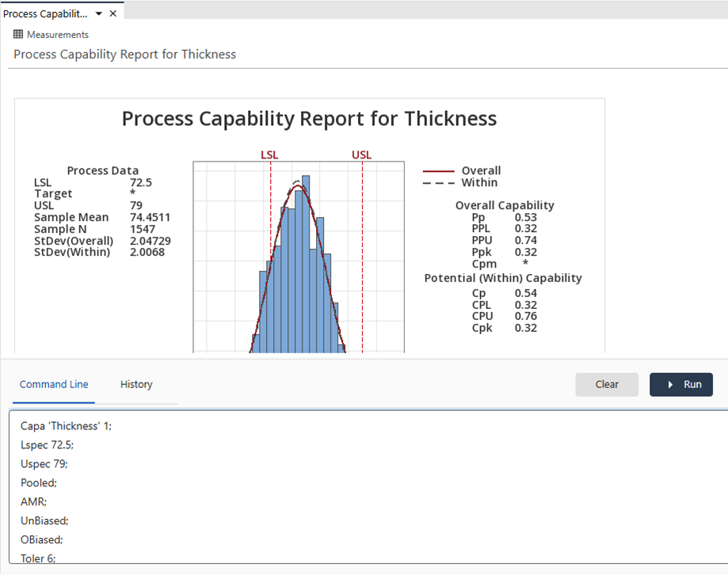
Task: Click the LSL label above the histogram
Action: [269, 154]
